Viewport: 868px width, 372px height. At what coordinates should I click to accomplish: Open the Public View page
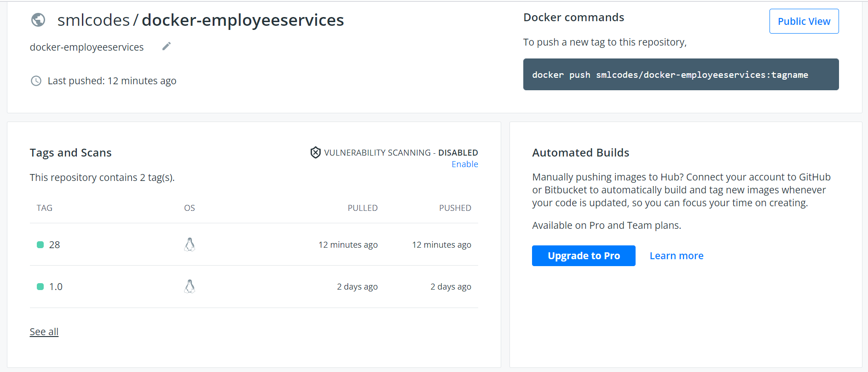804,21
